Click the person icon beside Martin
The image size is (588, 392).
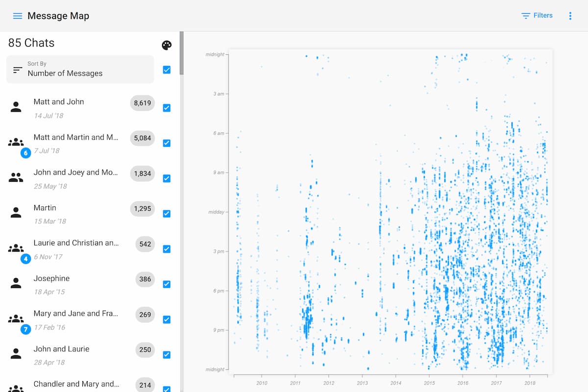pyautogui.click(x=16, y=213)
